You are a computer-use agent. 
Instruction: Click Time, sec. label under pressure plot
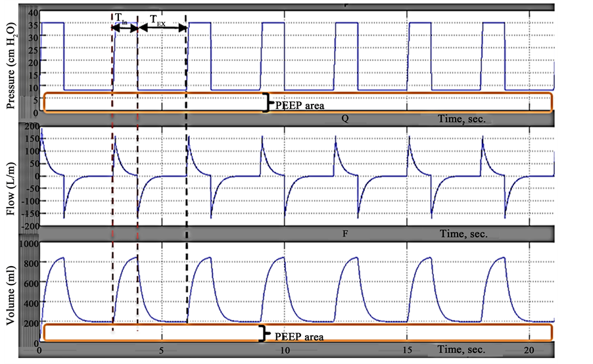click(x=465, y=119)
